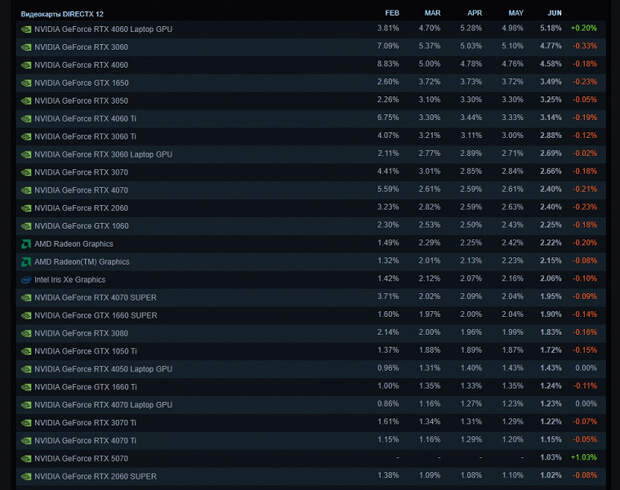The width and height of the screenshot is (620, 490).
Task: Click AMD logo next to AMD Radeon(TM) Graphics
Action: 26,262
